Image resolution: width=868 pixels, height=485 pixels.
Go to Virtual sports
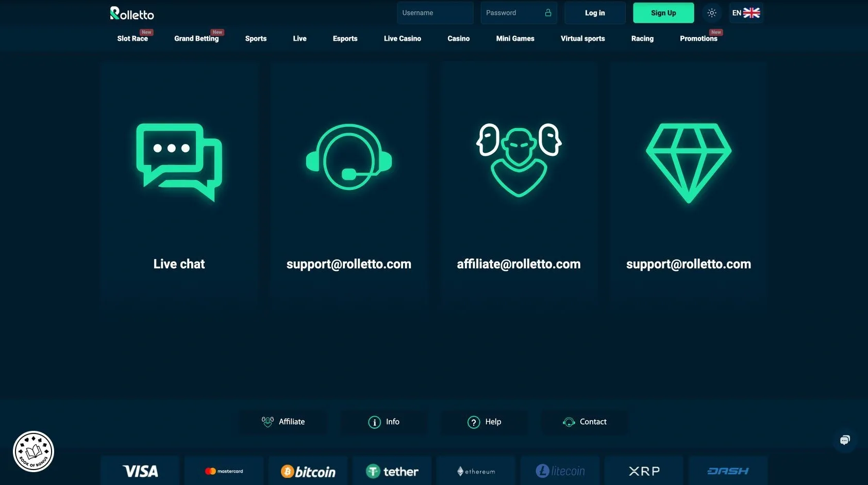click(583, 38)
